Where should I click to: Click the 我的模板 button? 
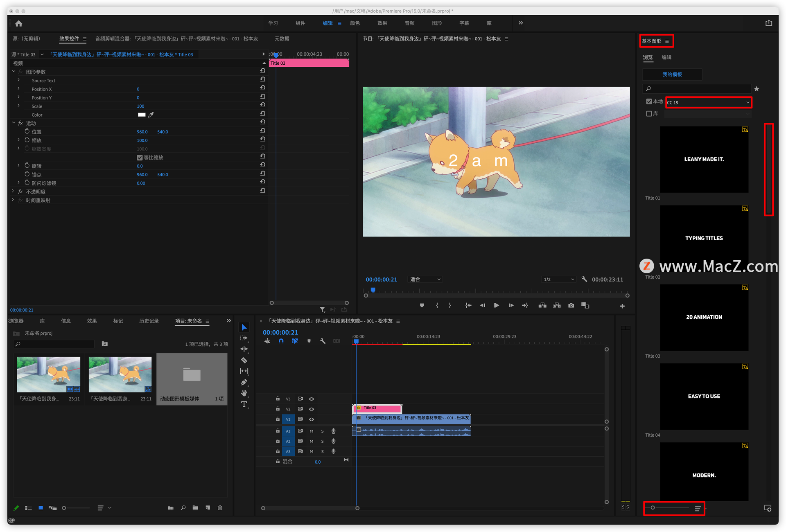coord(672,74)
